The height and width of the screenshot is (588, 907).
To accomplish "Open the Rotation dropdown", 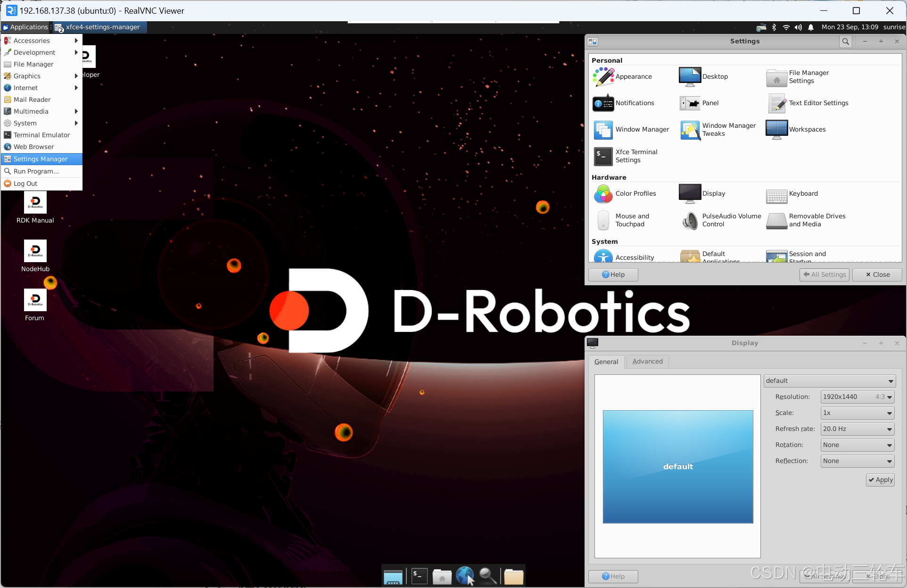I will click(x=857, y=445).
